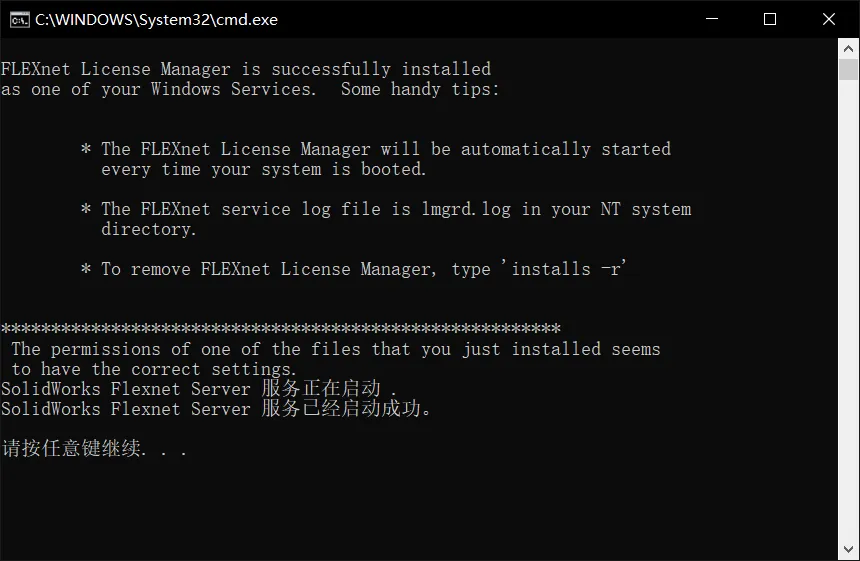Click the 服务已经启动成功 status line
The image size is (860, 561).
pyautogui.click(x=216, y=409)
